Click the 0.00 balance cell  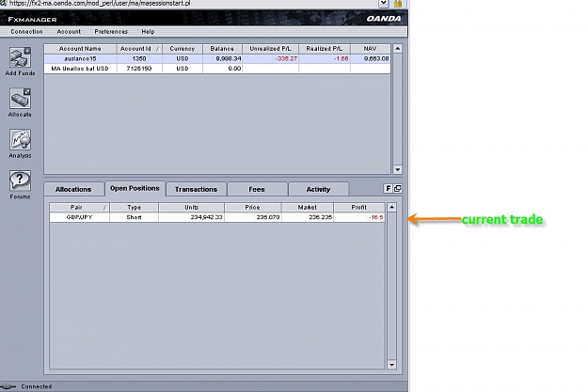tap(222, 69)
